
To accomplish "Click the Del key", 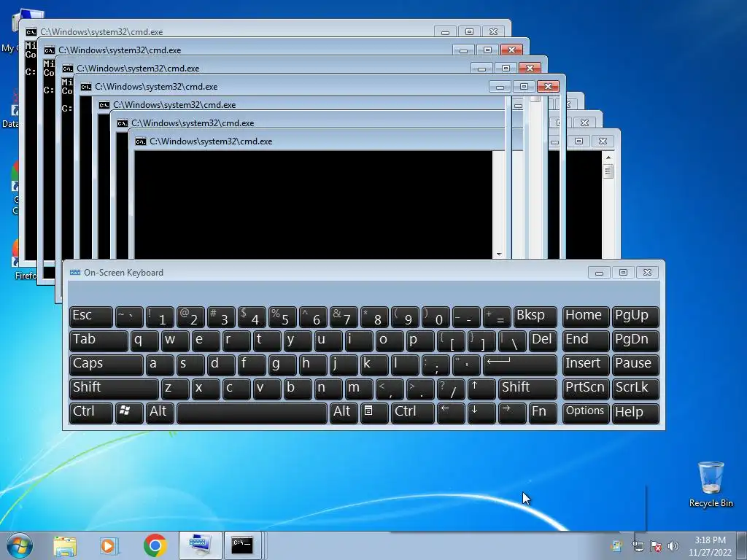I will [543, 341].
